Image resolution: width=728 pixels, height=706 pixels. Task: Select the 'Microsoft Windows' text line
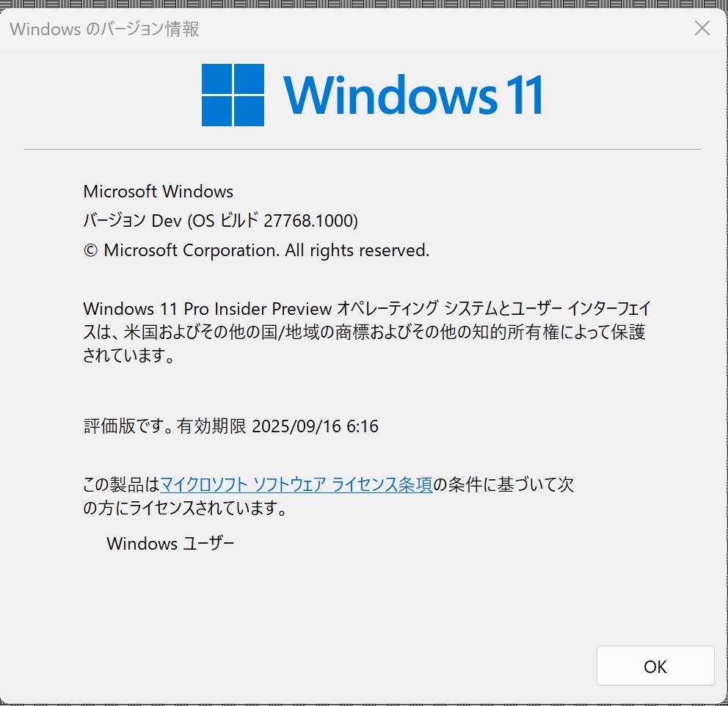159,192
